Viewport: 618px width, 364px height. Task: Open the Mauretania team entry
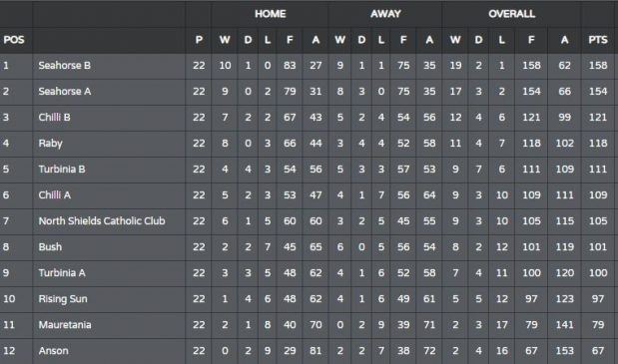tap(65, 325)
